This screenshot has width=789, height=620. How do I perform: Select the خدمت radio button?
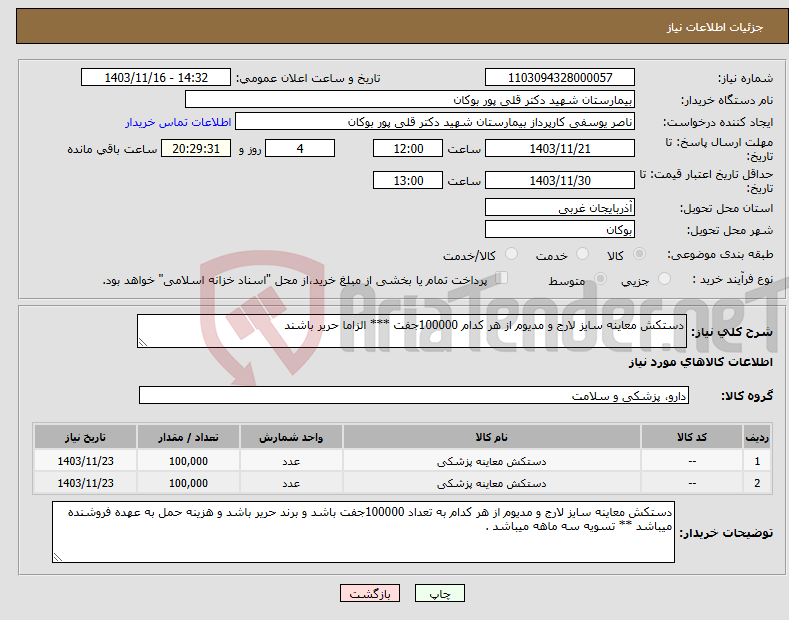[582, 254]
